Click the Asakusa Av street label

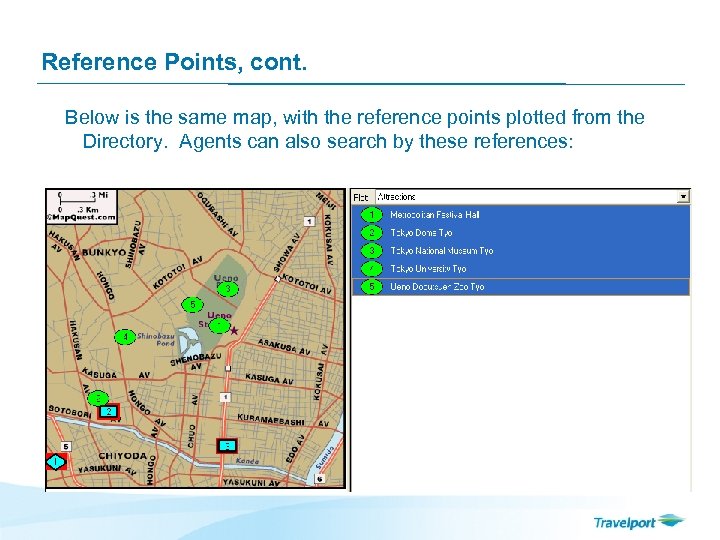click(x=284, y=347)
